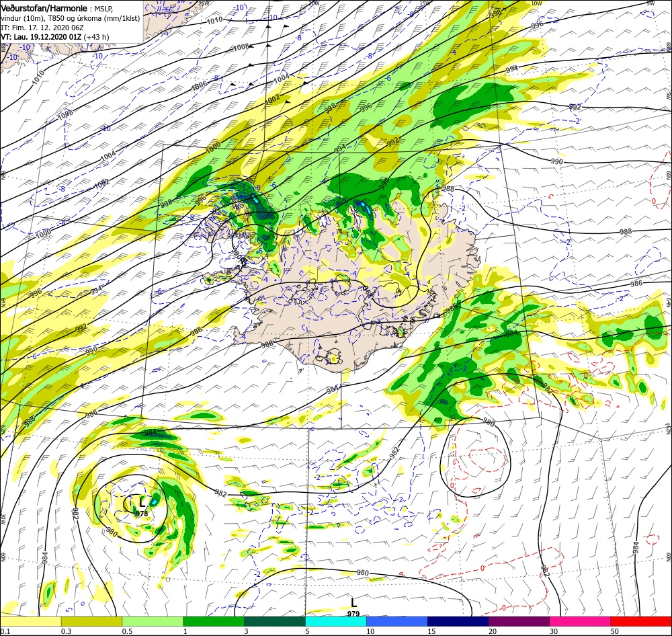Click legend value '30'
Viewport: 672px width, 636px height.
[554, 631]
